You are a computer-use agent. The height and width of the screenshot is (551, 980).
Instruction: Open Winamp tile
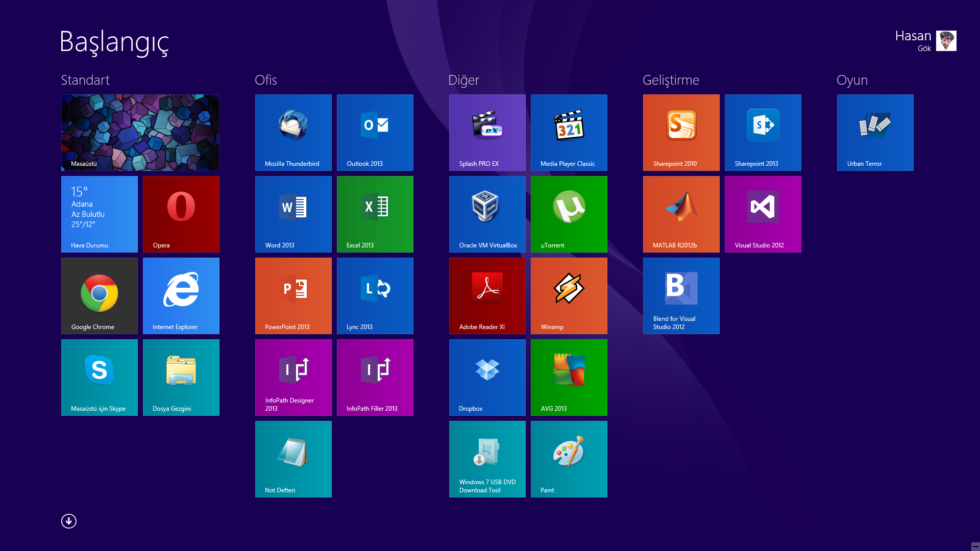click(569, 295)
